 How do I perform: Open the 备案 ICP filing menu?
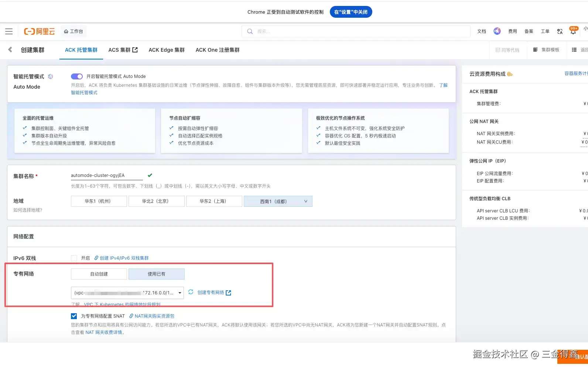tap(529, 31)
